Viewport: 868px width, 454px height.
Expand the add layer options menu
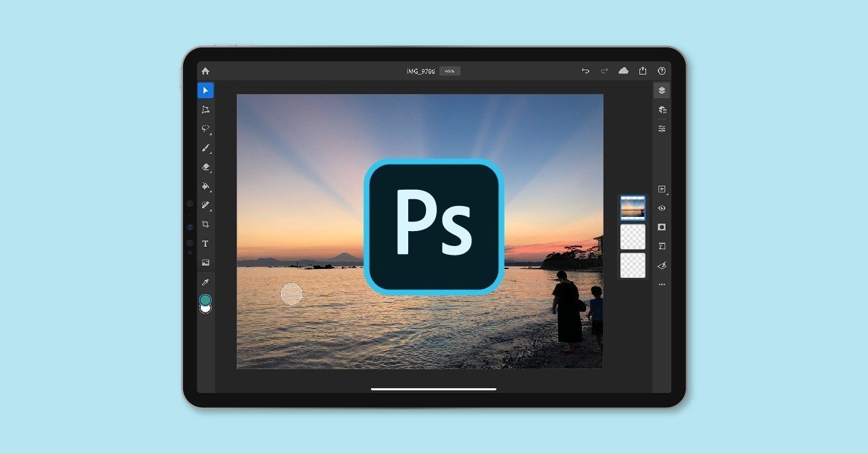[661, 190]
